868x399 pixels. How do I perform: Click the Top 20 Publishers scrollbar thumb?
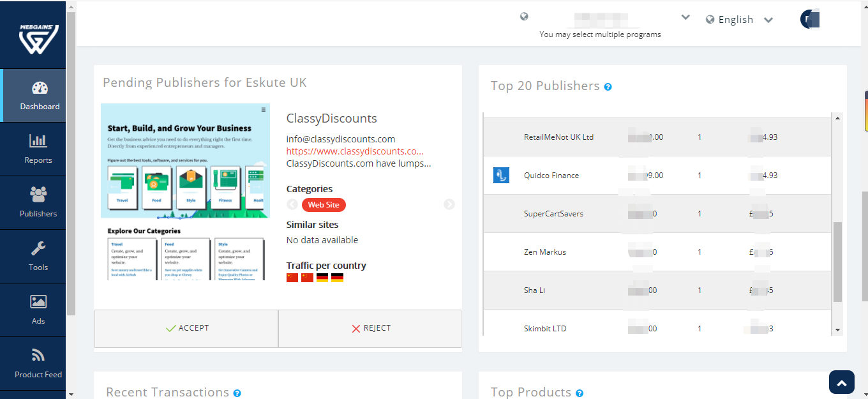click(838, 262)
